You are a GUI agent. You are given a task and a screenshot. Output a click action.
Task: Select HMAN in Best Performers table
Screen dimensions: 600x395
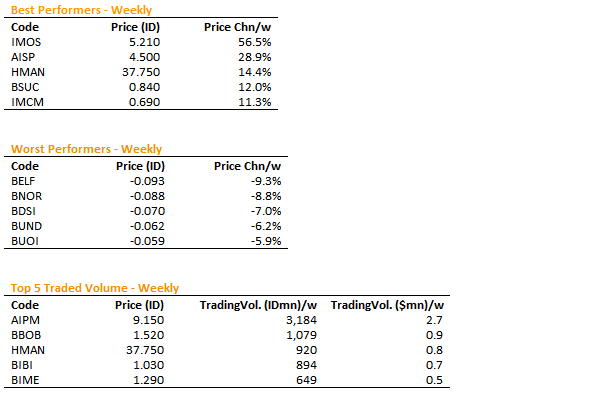click(28, 72)
